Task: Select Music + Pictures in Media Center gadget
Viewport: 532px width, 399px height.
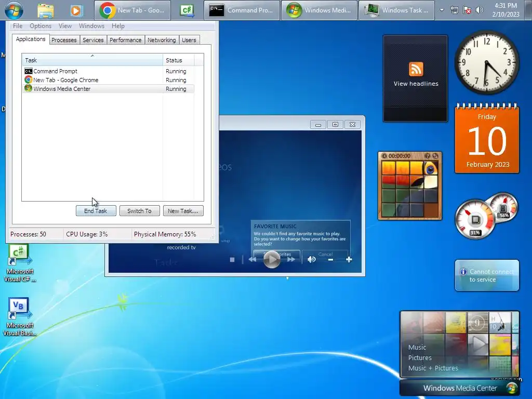Action: 433,368
